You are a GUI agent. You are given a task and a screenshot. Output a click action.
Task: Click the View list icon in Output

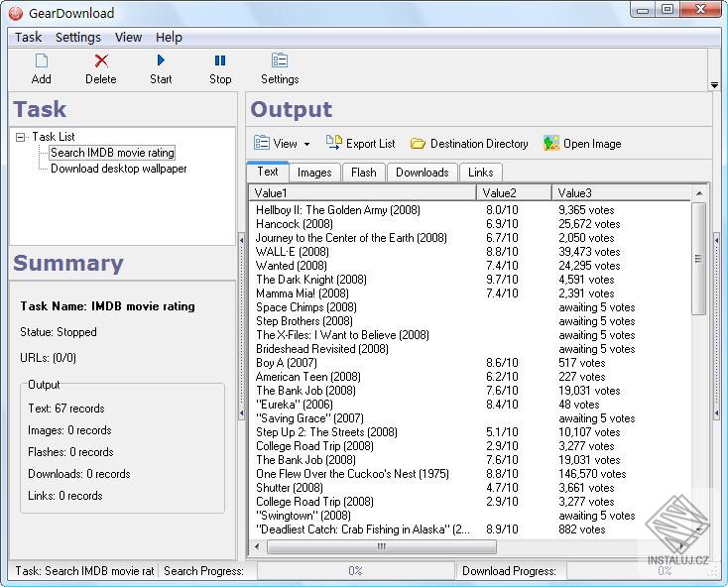click(x=262, y=143)
